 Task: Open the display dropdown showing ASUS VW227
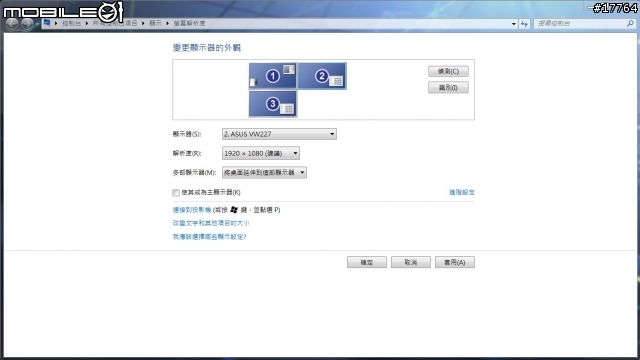click(x=279, y=134)
